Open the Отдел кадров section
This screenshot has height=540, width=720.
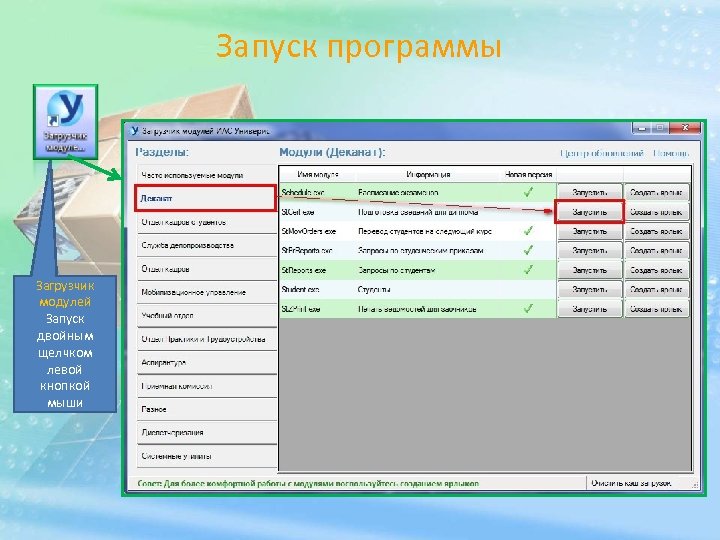pos(207,269)
